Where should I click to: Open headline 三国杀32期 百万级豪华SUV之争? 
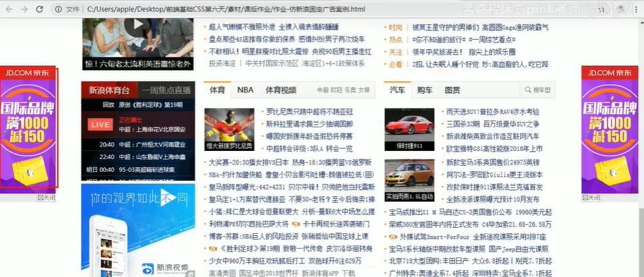(492, 124)
